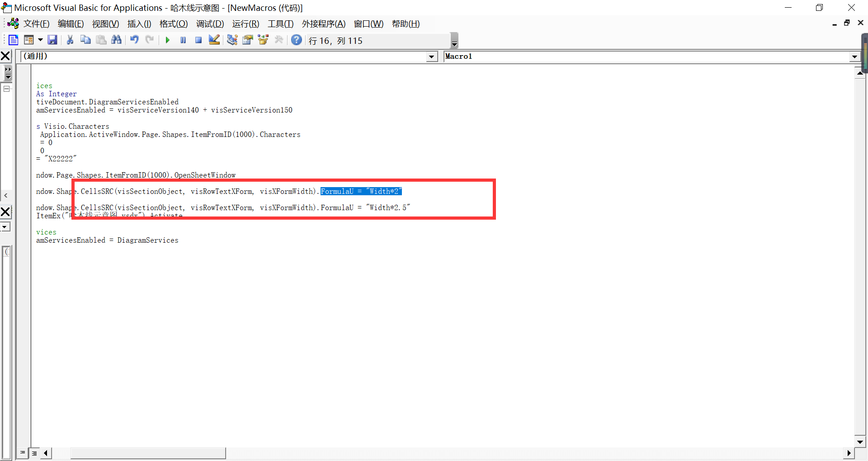
Task: Click the Reset stop icon
Action: [198, 40]
